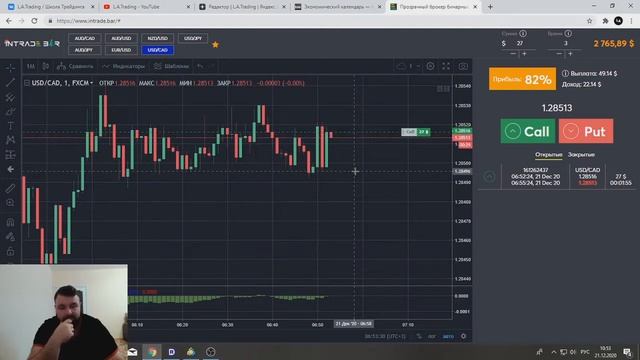Click the Call 27 $ label on chart
The image size is (640, 360).
coord(416,132)
